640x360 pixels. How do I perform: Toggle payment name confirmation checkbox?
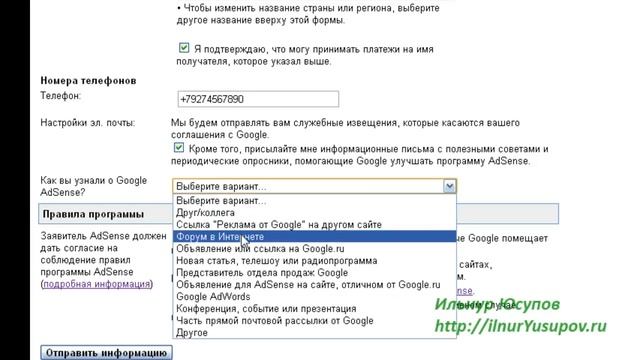(184, 48)
